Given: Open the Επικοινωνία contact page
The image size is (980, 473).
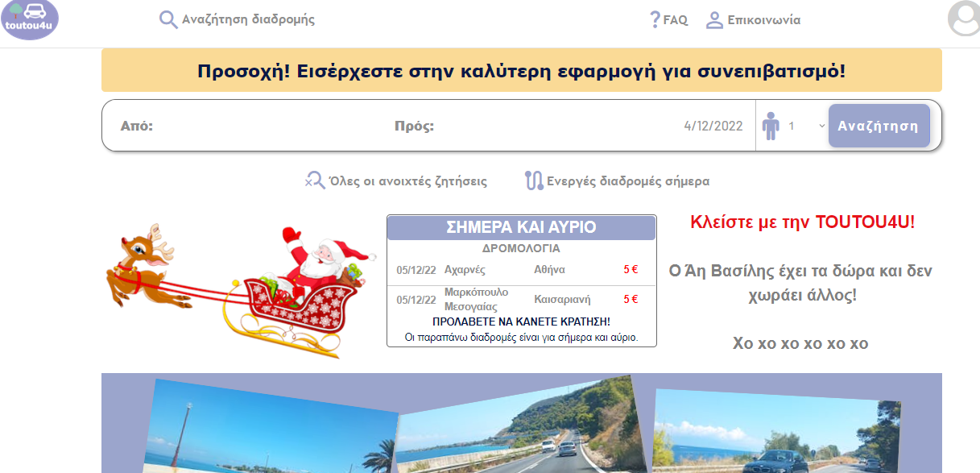Looking at the screenshot, I should point(764,20).
